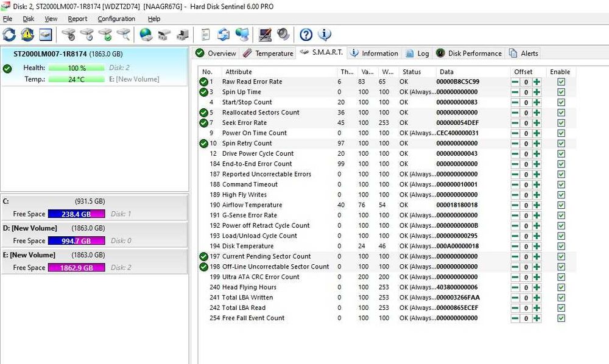Click the disk with magnifier toolbar icon
The image size is (609, 364).
tap(124, 34)
